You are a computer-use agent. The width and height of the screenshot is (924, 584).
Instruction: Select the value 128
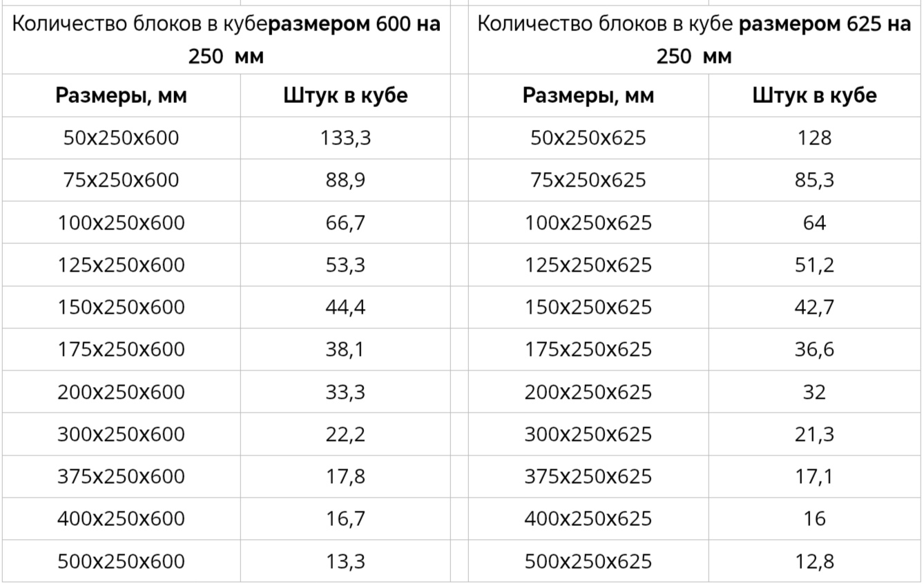(814, 138)
